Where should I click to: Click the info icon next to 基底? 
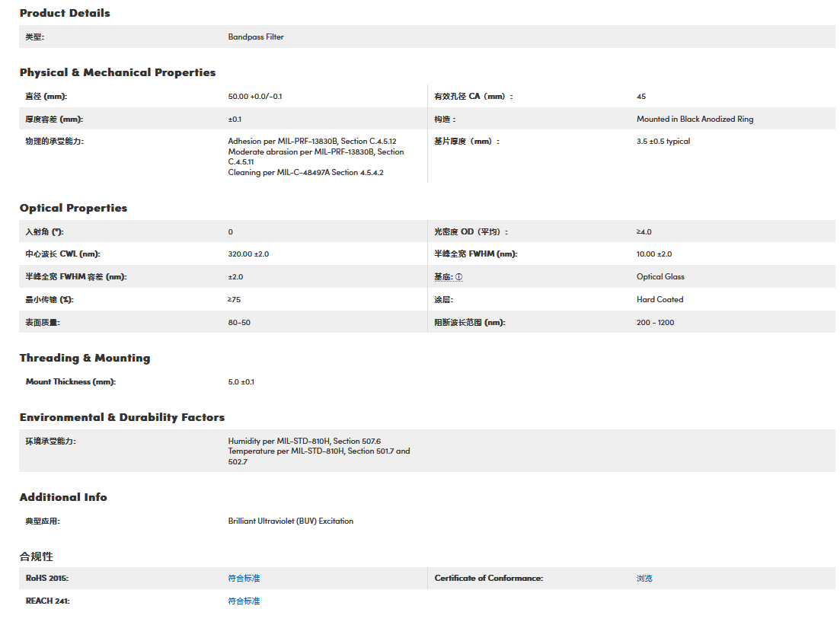[x=459, y=277]
